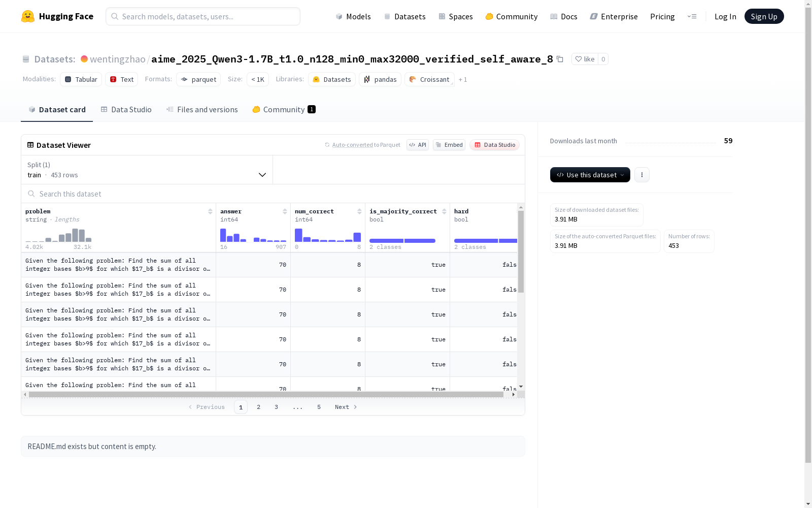Go to Datasets in the top navigation

(x=404, y=16)
